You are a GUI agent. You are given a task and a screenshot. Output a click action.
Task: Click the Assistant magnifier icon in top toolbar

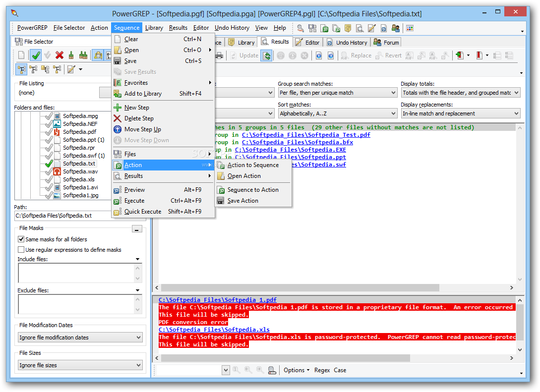point(300,28)
